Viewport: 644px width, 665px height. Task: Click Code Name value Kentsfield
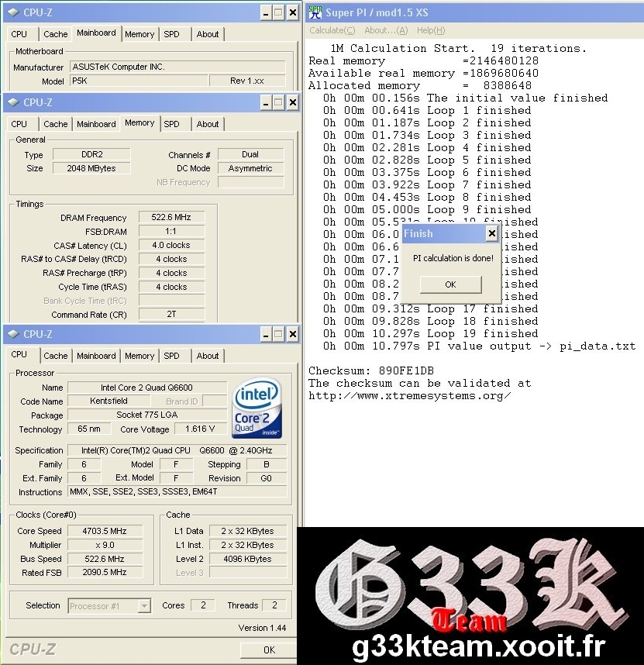click(108, 401)
